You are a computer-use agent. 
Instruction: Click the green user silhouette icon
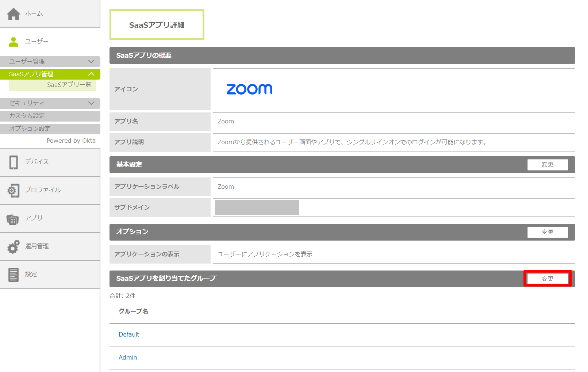coord(14,42)
